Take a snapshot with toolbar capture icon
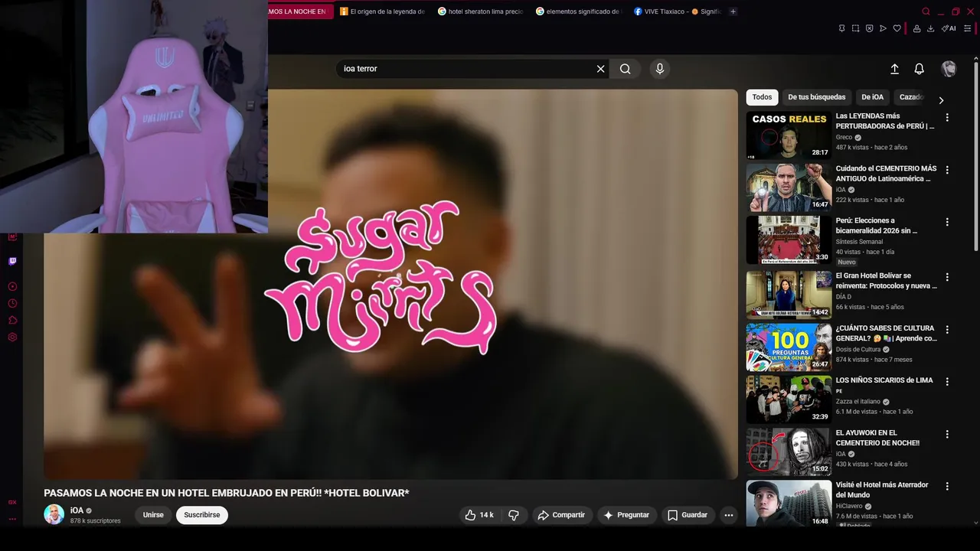The height and width of the screenshot is (551, 980). click(855, 28)
